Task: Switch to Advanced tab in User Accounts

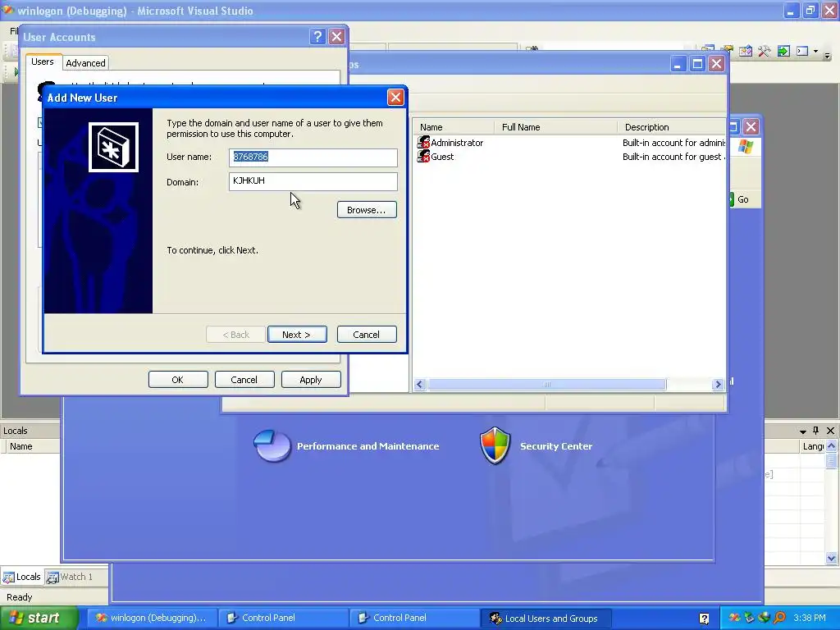Action: click(x=85, y=63)
